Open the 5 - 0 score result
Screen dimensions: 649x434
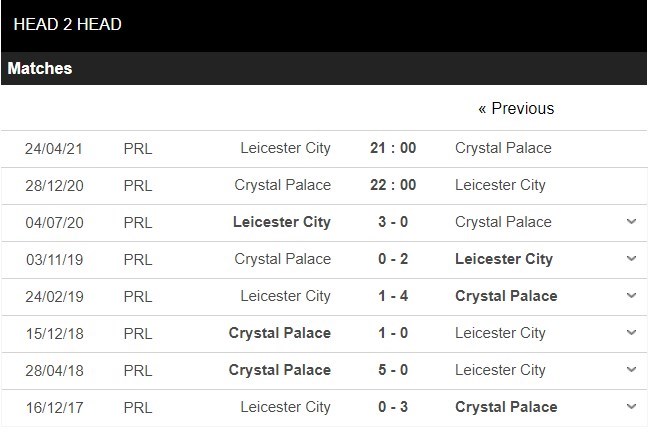[393, 370]
